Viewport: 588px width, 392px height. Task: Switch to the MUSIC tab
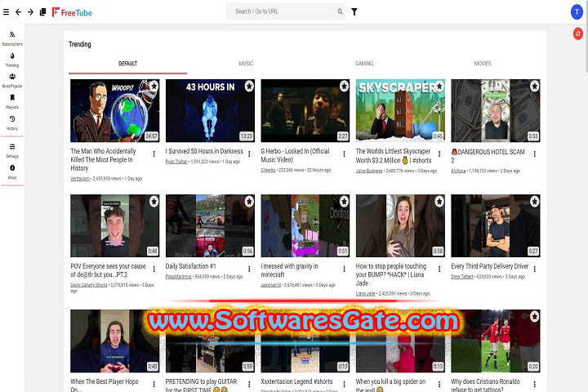pyautogui.click(x=246, y=64)
